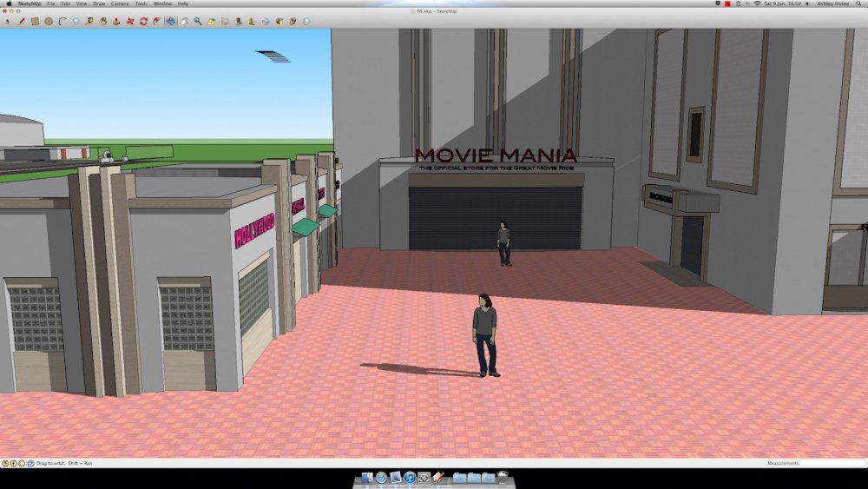Click the date and time in menu bar
Image resolution: width=868 pixels, height=489 pixels.
pyautogui.click(x=783, y=3)
